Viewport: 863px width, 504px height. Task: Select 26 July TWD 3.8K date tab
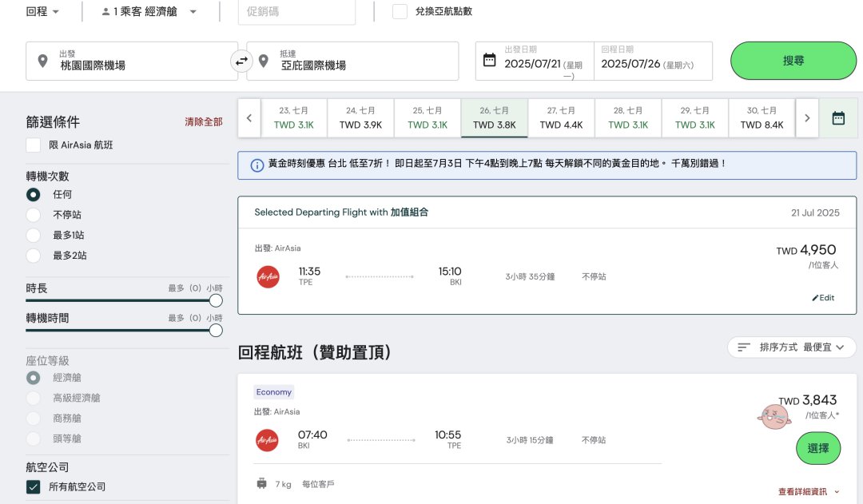495,117
